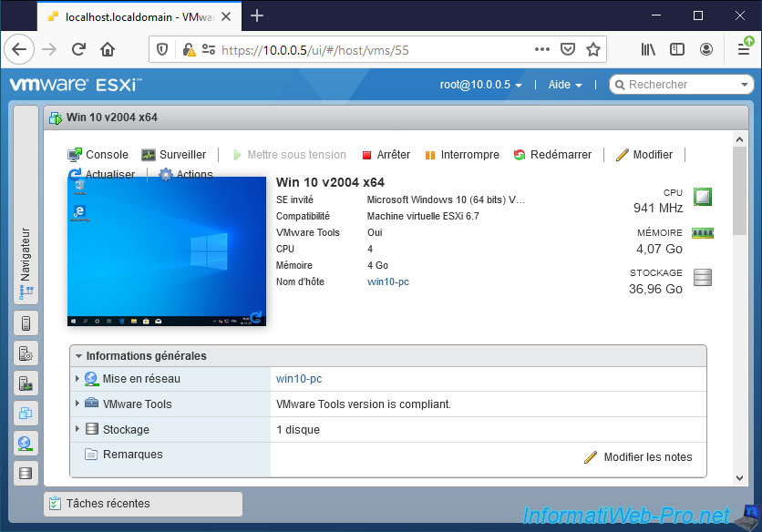The height and width of the screenshot is (532, 762).
Task: Click the address bar URL
Action: (314, 50)
